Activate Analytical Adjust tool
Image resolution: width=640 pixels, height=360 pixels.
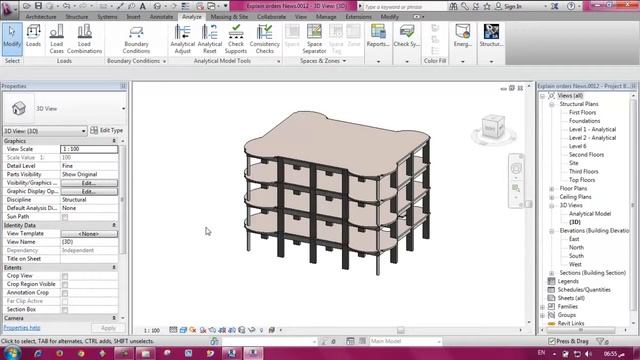[182, 39]
